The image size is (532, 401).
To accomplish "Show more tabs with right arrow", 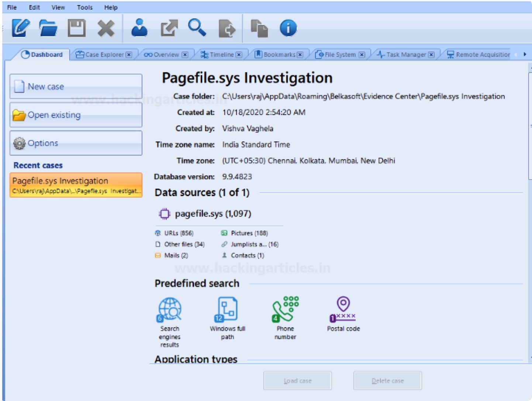I will [525, 55].
